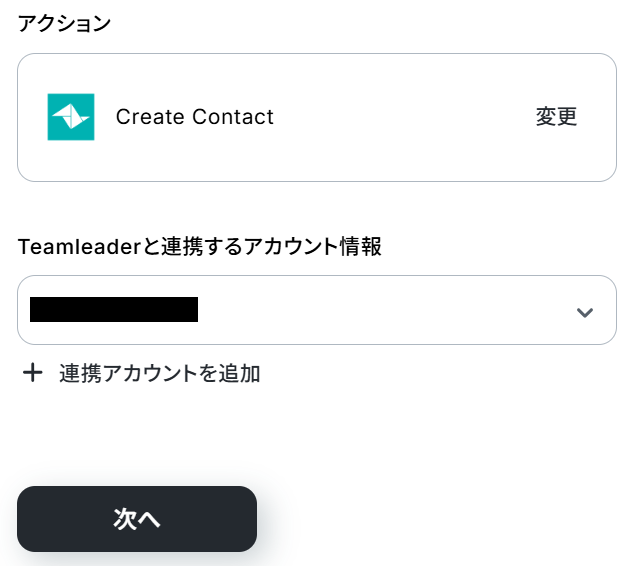This screenshot has width=631, height=566.
Task: Click the Teamleaderと連携するアカウント情報 label
Action: pyautogui.click(x=199, y=247)
